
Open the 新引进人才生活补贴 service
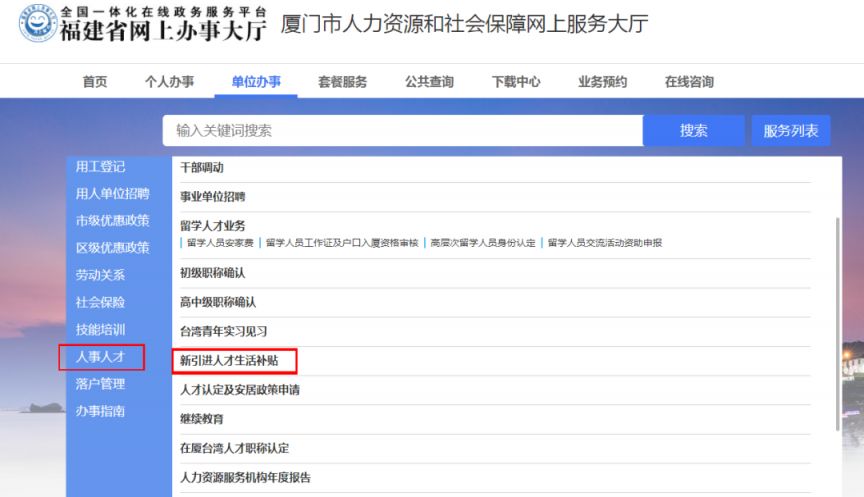tap(229, 361)
